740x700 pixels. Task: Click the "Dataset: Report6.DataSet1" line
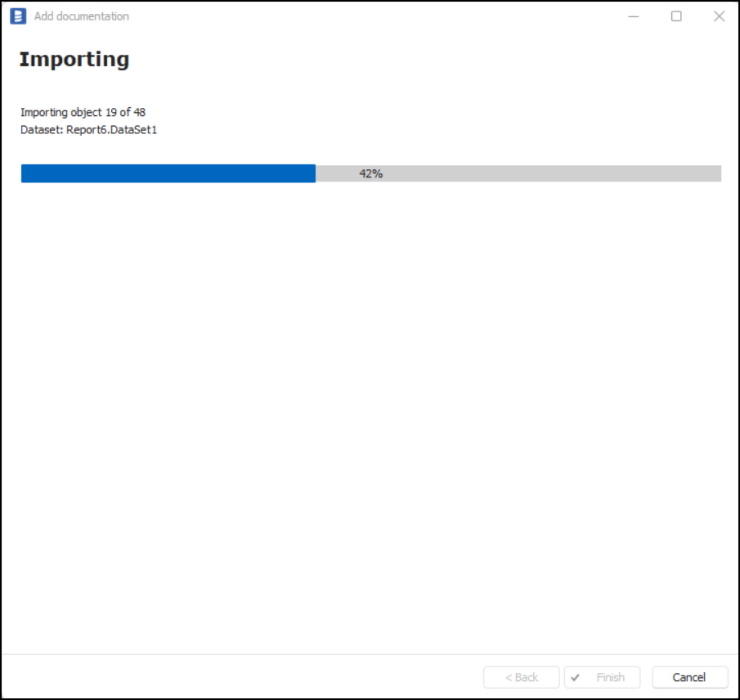coord(88,129)
